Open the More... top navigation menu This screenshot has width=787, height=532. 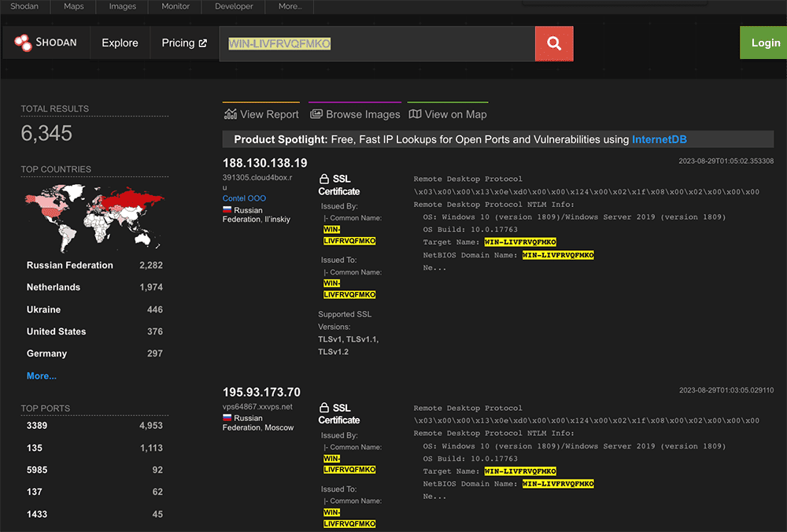pos(290,6)
